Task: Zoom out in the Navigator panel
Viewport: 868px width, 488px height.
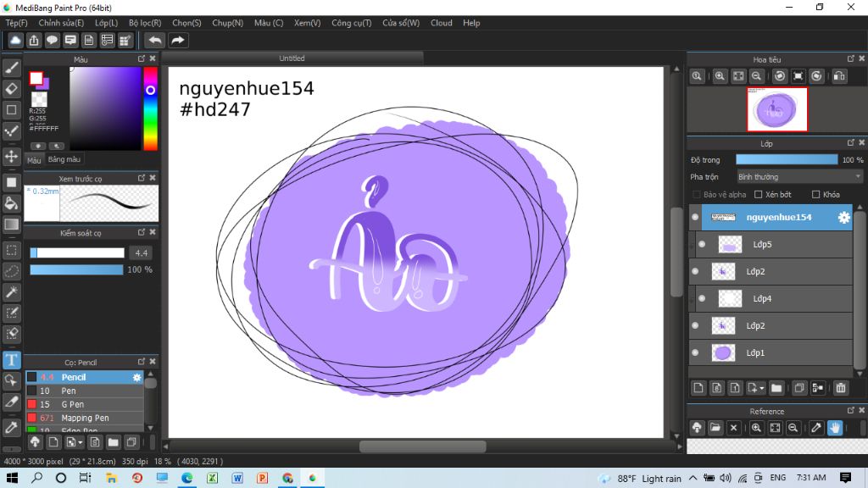Action: tap(757, 76)
